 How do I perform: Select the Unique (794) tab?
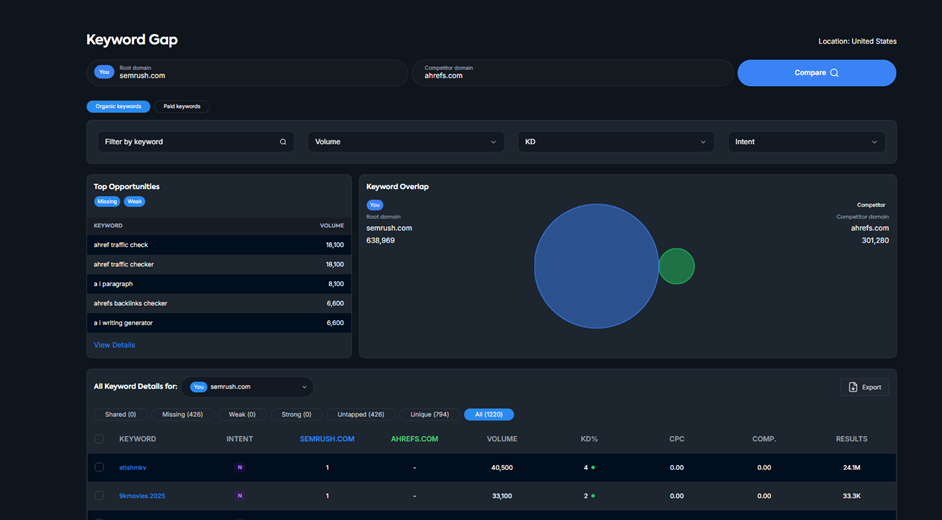[430, 414]
